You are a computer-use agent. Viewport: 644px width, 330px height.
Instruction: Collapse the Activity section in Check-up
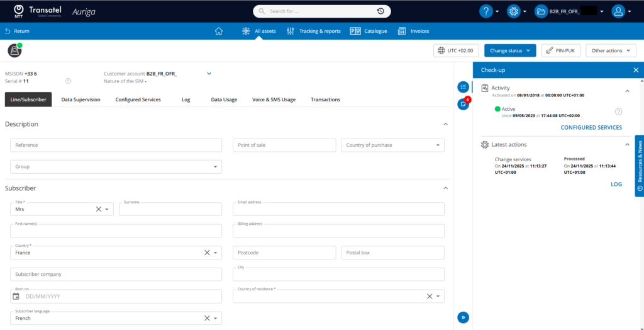[x=627, y=91]
